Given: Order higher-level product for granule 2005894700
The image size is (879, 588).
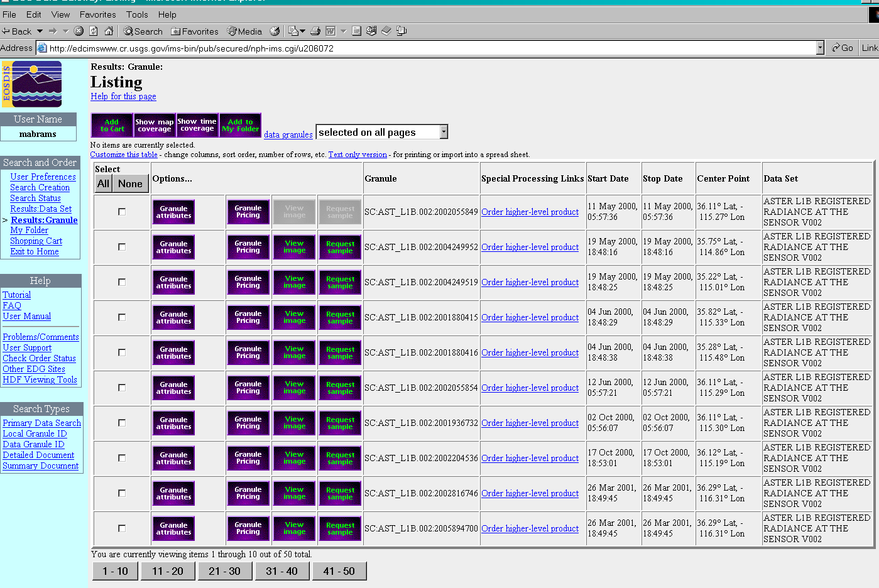Looking at the screenshot, I should point(530,528).
